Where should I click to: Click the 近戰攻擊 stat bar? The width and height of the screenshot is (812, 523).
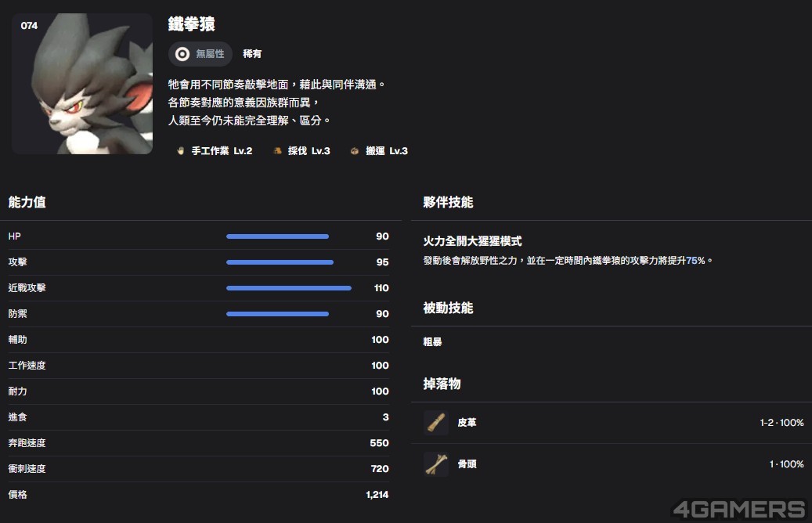pos(289,288)
